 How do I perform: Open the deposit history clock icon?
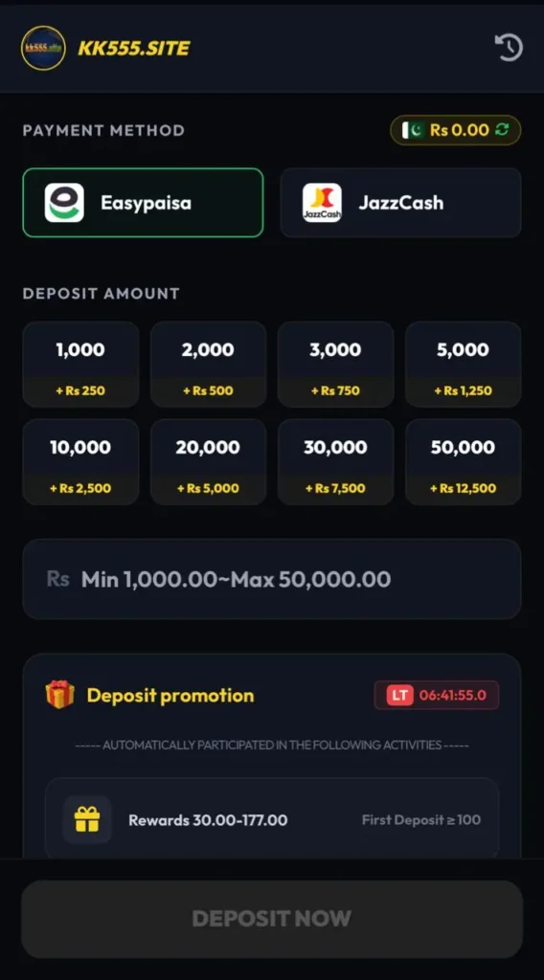[x=509, y=48]
